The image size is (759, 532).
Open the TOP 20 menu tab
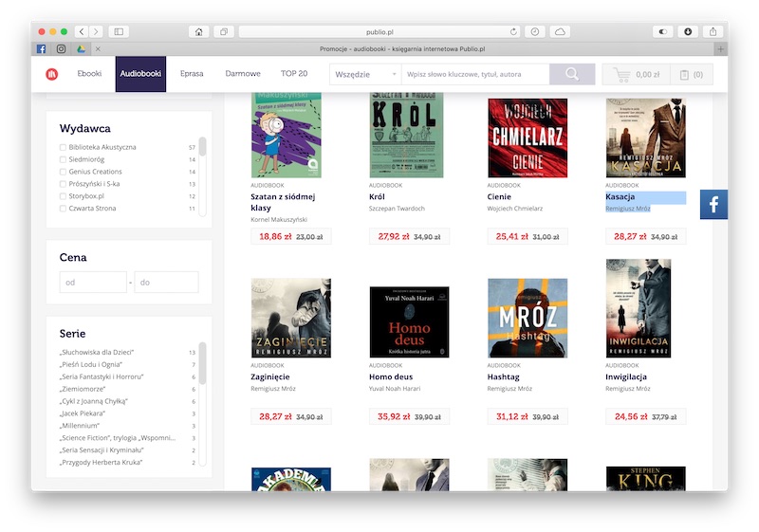click(294, 74)
